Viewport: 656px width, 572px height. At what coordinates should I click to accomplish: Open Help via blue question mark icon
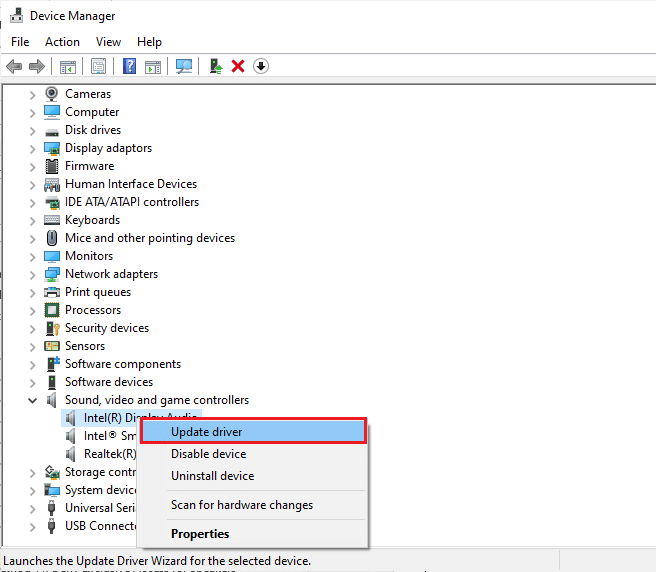point(129,66)
